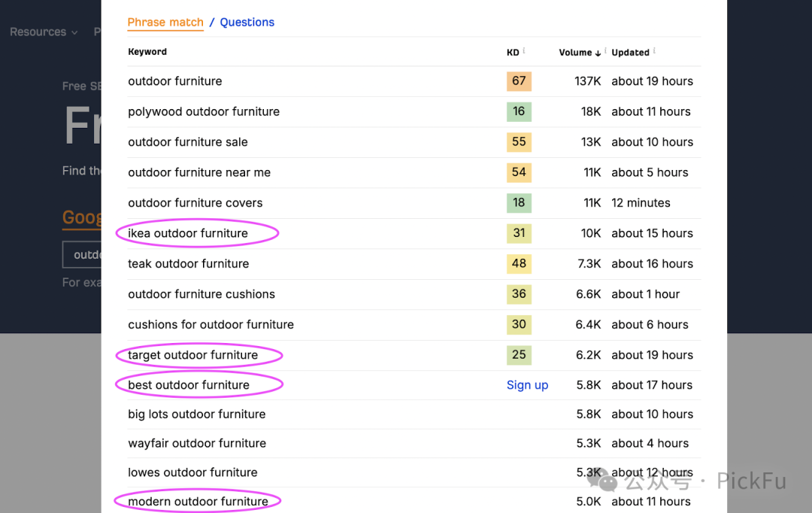812x513 pixels.
Task: Click the Volume sort arrow
Action: click(598, 53)
